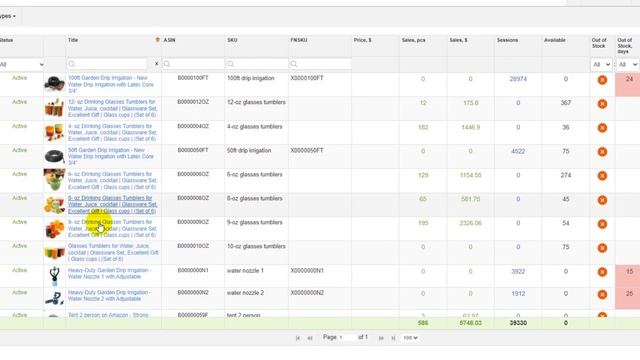Open 8-oz Drinking Glasses Tumblers product link

(112, 204)
